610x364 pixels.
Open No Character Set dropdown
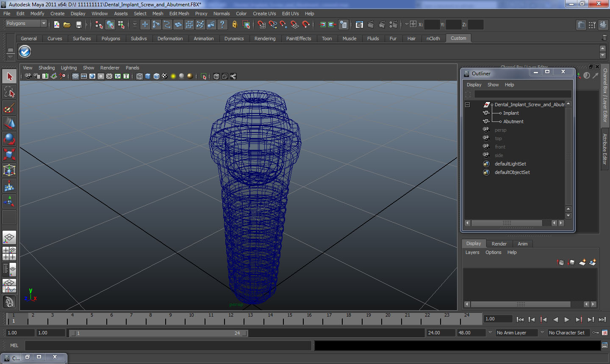569,333
